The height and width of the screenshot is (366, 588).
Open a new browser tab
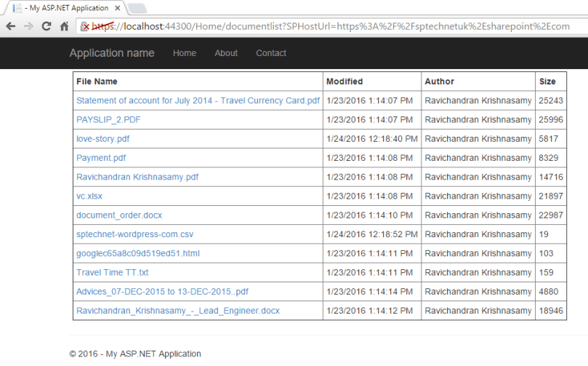(137, 7)
